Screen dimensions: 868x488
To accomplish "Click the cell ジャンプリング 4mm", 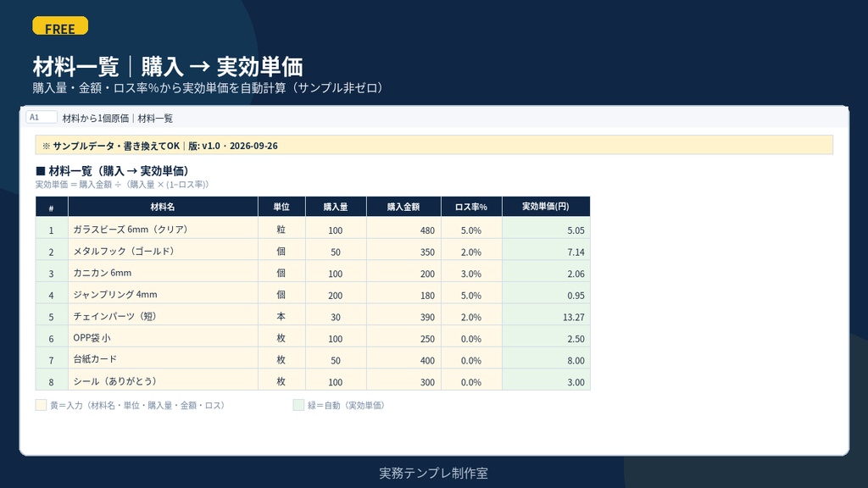I will click(x=163, y=294).
